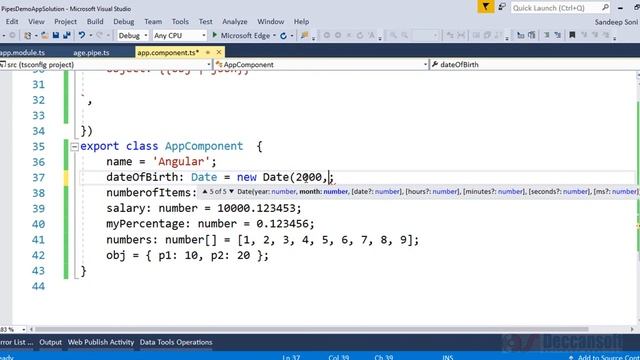Click the feedback icon beside Quick Launch
Screen dimensions: 640x360
click(x=502, y=7)
